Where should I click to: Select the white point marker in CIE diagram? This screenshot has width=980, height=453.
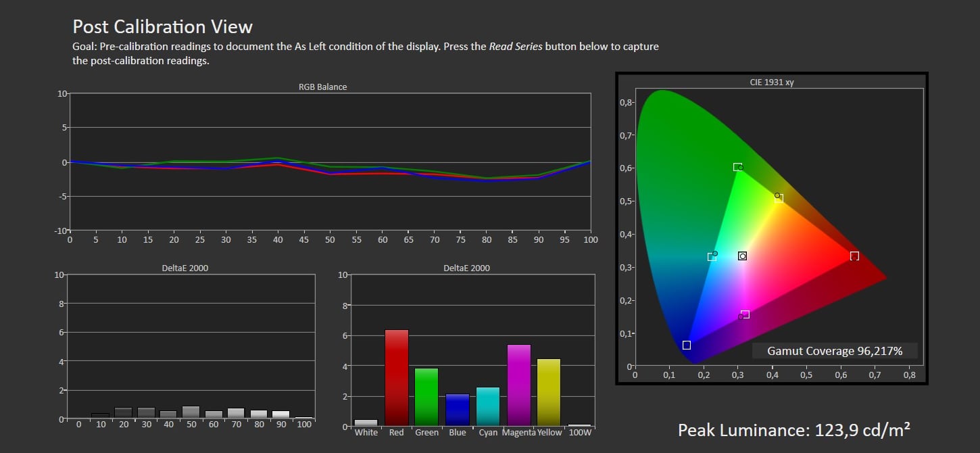click(x=742, y=256)
